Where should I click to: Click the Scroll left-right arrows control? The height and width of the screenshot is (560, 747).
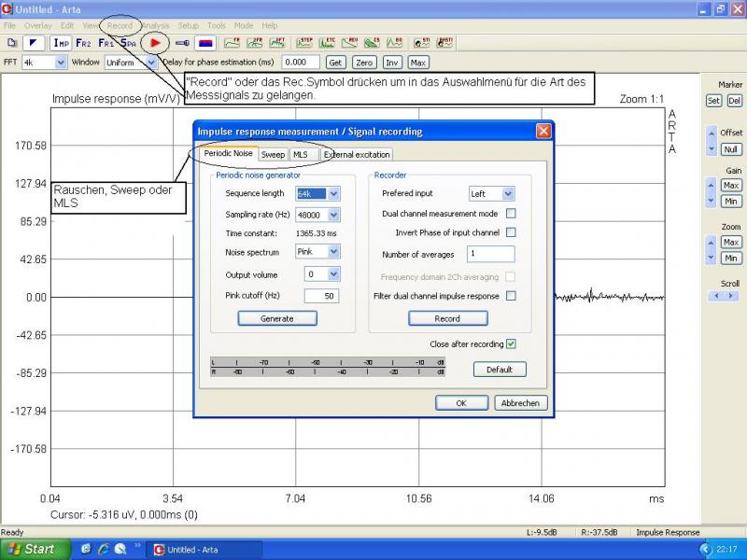coord(723,296)
